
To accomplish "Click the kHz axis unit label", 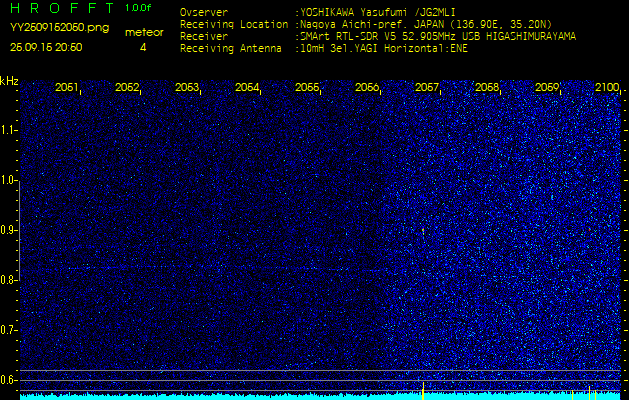I will point(9,81).
